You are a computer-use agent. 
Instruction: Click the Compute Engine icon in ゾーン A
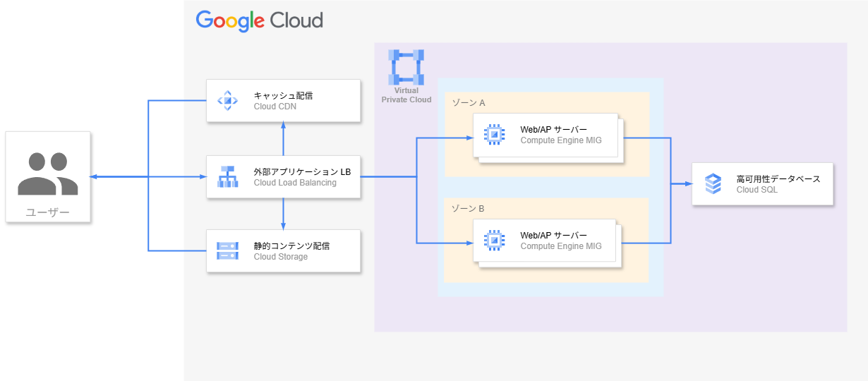(494, 134)
